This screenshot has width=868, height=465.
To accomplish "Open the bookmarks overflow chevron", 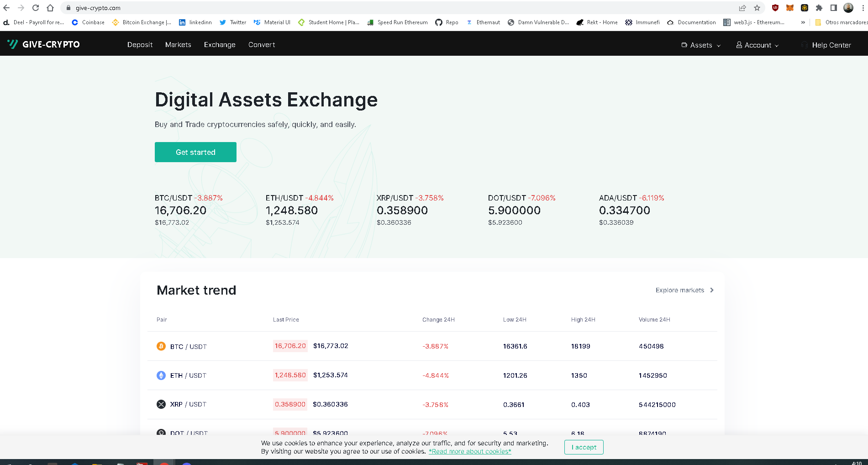I will point(803,22).
